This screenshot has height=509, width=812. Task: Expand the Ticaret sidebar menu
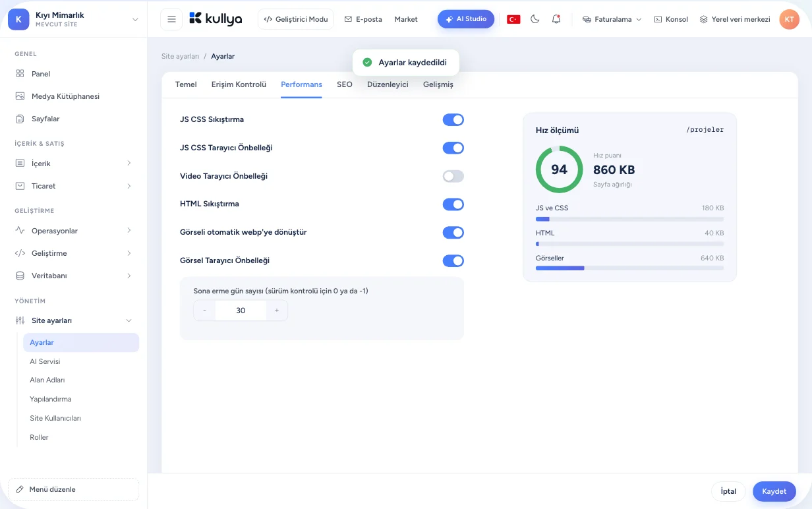point(74,186)
